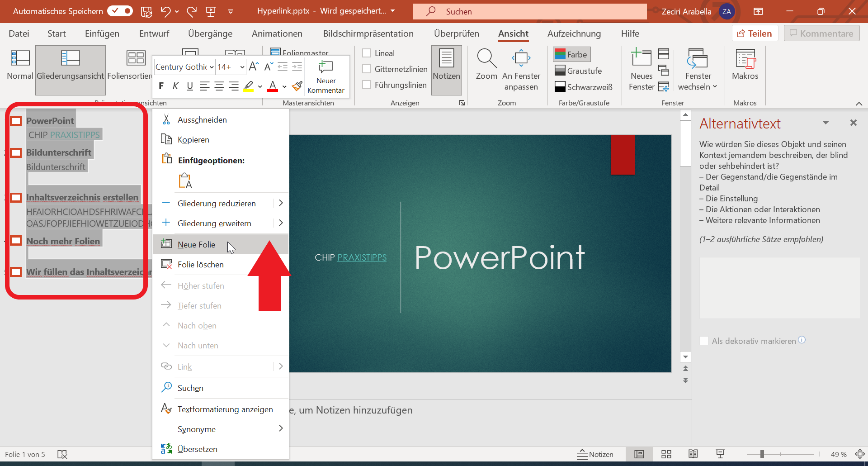This screenshot has height=466, width=868.
Task: Open the Century Gothic font dropdown
Action: (212, 67)
